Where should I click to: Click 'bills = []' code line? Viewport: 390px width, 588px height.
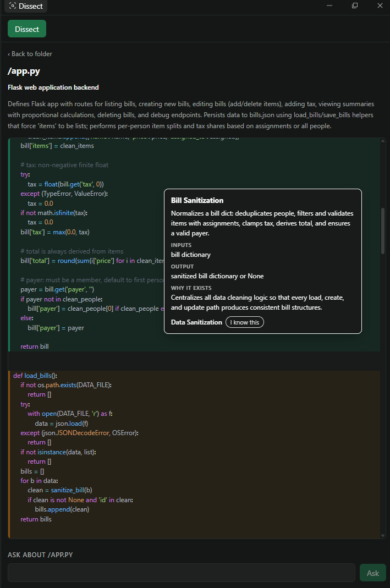point(32,471)
